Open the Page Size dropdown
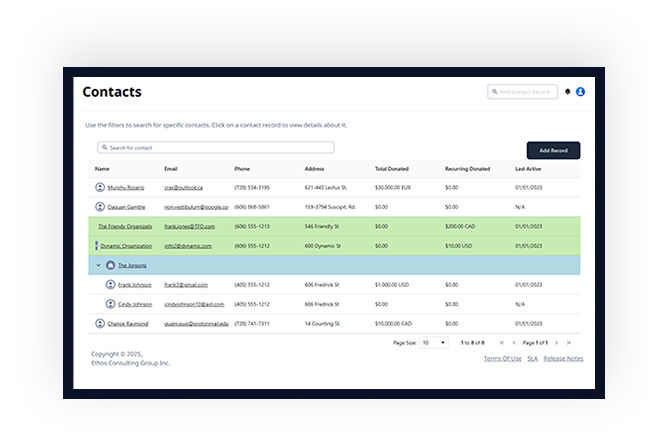668x439 pixels. [434, 343]
